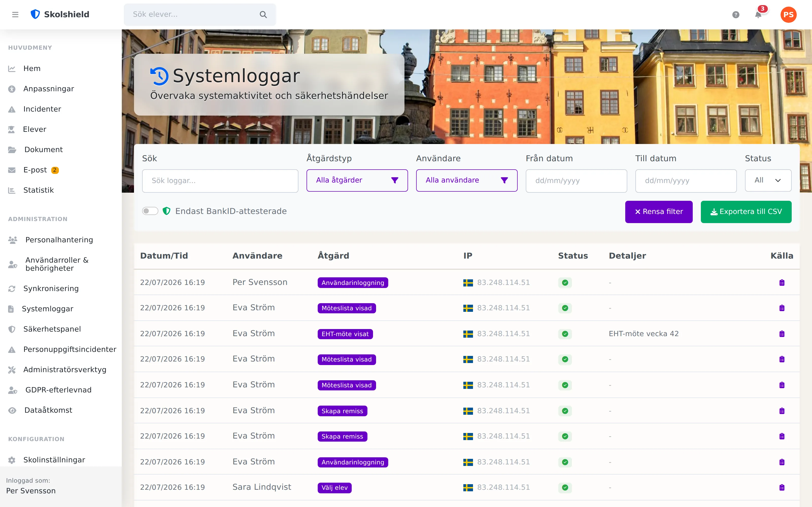812x507 pixels.
Task: Click green status check for Sara Lindqvist row
Action: (x=565, y=487)
